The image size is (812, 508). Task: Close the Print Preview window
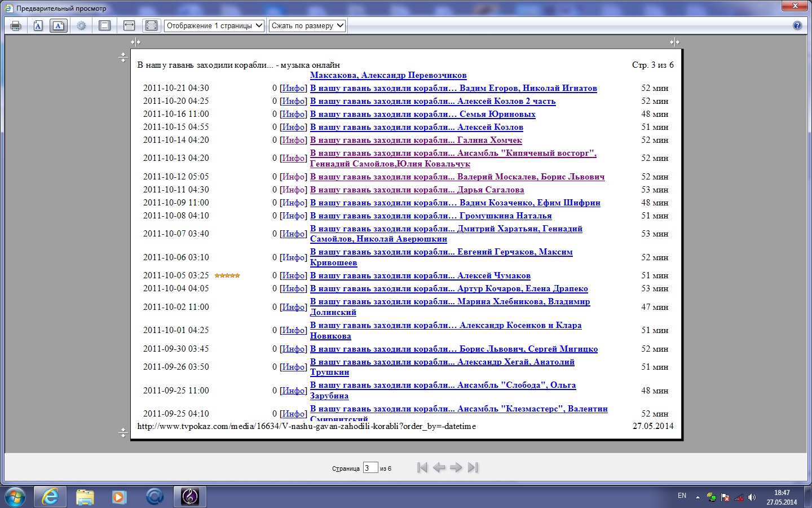pyautogui.click(x=795, y=6)
